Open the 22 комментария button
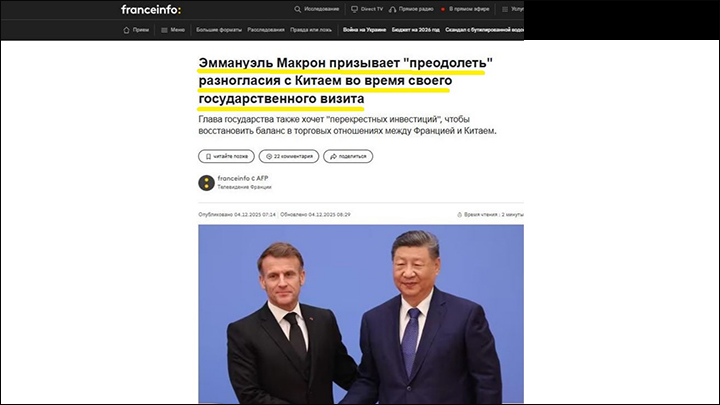This screenshot has height=405, width=720. [x=289, y=156]
